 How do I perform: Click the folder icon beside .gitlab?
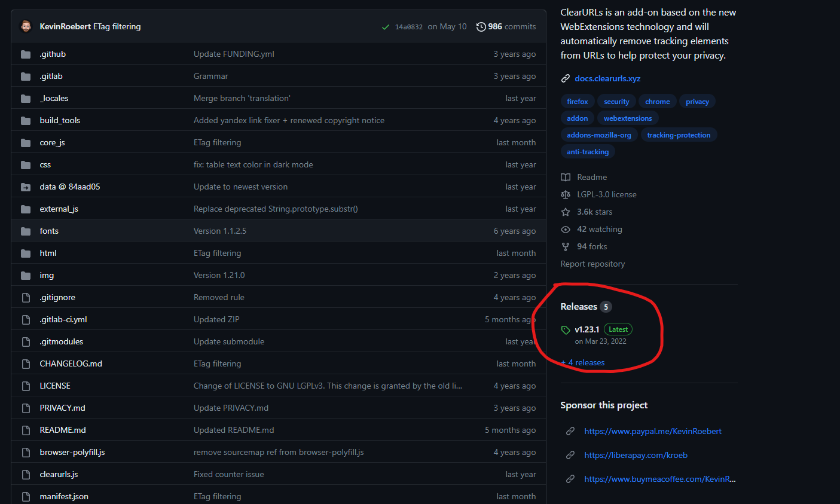(26, 77)
